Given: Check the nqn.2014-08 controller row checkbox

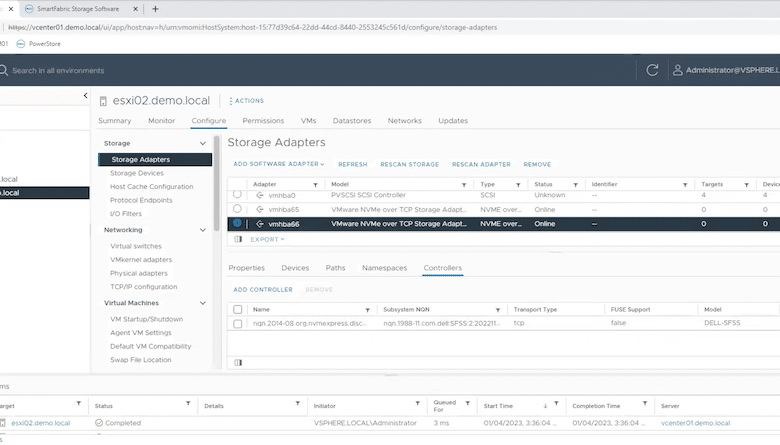Looking at the screenshot, I should click(238, 324).
